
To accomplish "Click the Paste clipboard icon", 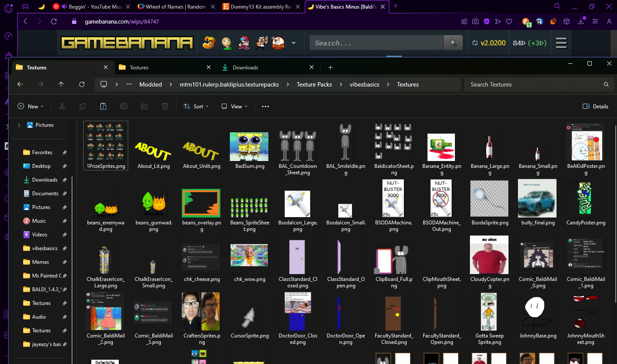I will [103, 106].
